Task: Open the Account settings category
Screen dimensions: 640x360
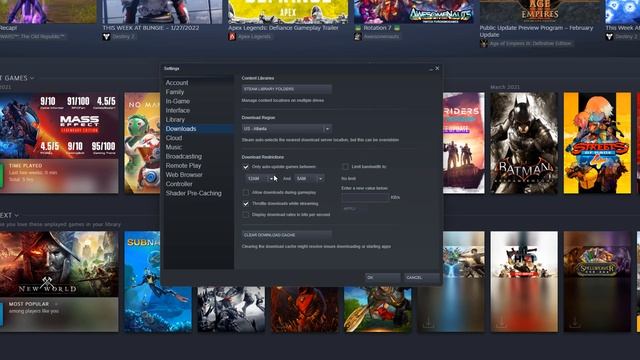Action: coord(177,83)
